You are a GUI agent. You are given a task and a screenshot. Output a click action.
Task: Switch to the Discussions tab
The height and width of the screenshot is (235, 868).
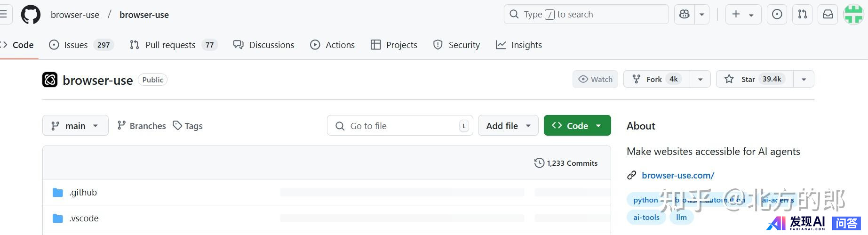264,45
